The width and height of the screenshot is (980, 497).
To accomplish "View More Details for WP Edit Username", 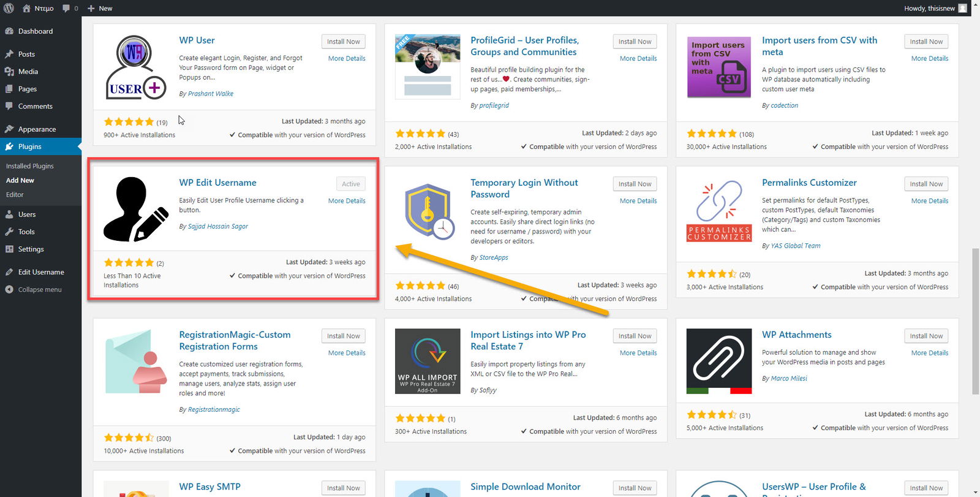I will click(x=347, y=201).
